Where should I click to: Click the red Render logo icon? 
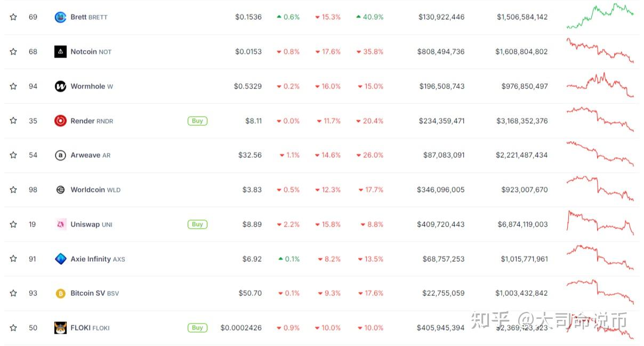pyautogui.click(x=60, y=121)
